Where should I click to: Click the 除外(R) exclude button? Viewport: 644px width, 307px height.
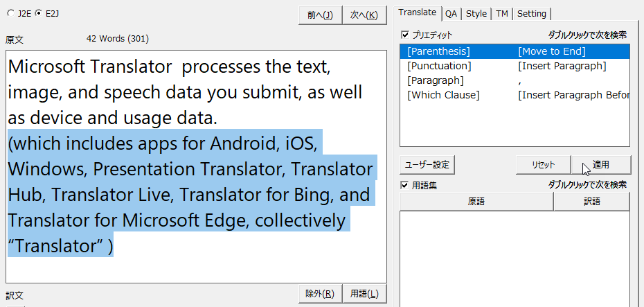tap(319, 294)
